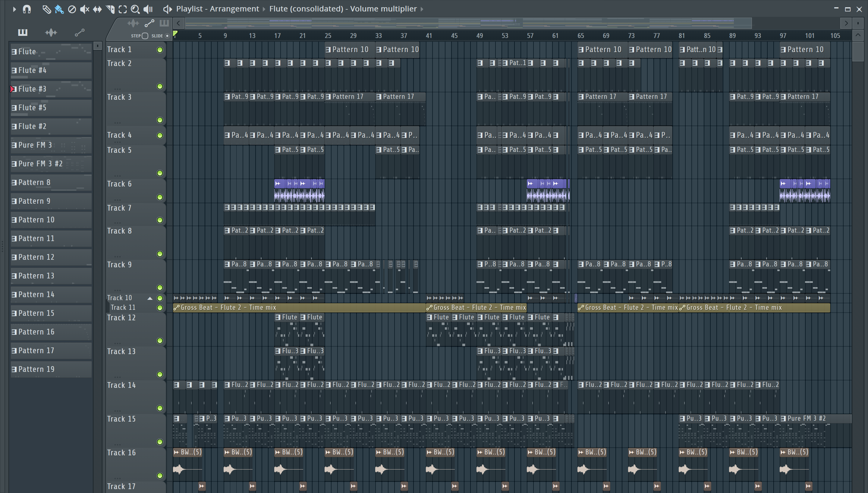Mute Track 2 with its green LED
This screenshot has width=868, height=493.
pyautogui.click(x=160, y=86)
